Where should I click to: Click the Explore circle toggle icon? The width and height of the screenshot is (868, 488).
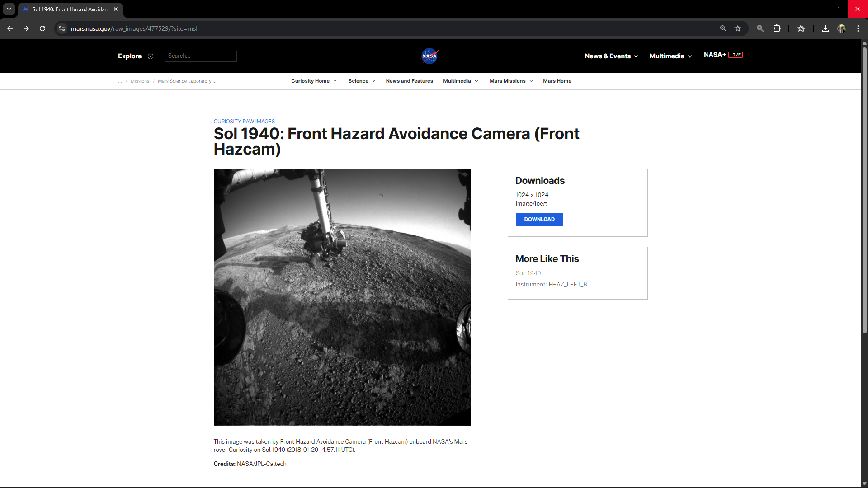click(x=151, y=56)
